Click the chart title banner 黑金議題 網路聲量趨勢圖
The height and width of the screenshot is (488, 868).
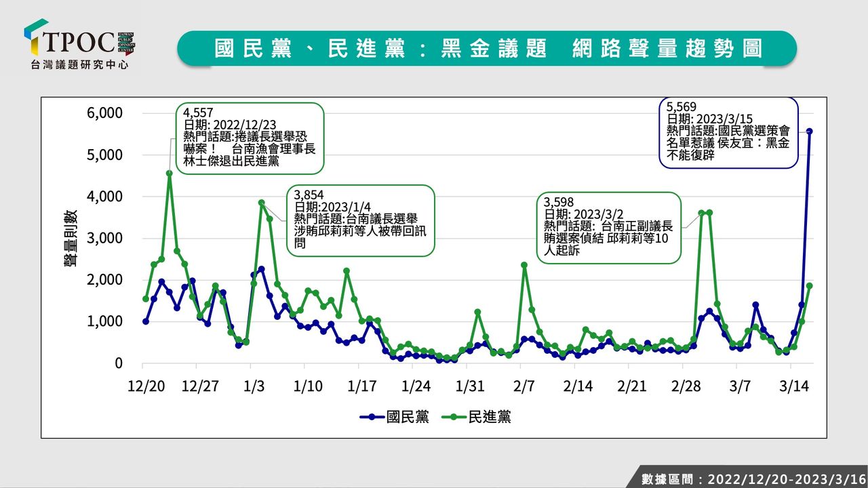click(x=487, y=48)
